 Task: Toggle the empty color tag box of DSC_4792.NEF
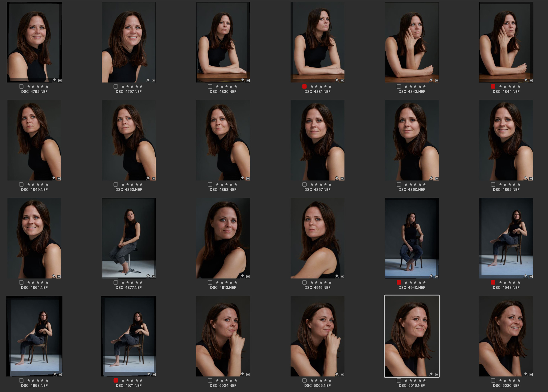pyautogui.click(x=21, y=86)
